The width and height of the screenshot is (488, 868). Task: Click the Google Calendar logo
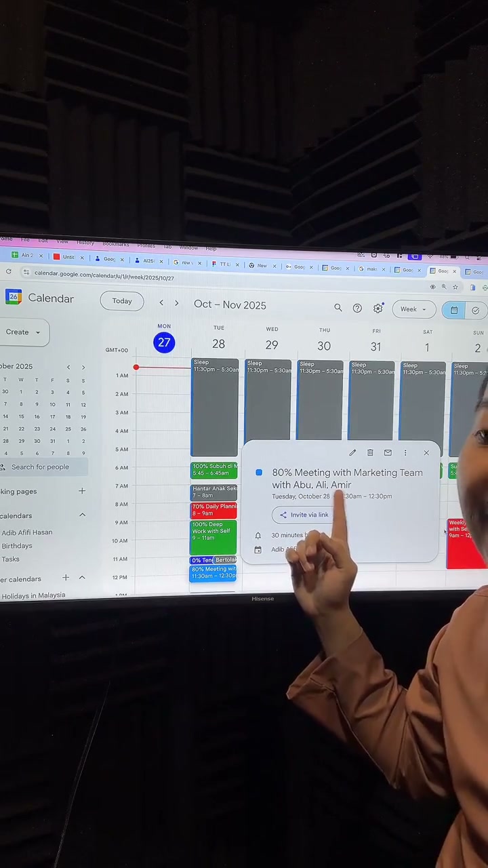14,297
